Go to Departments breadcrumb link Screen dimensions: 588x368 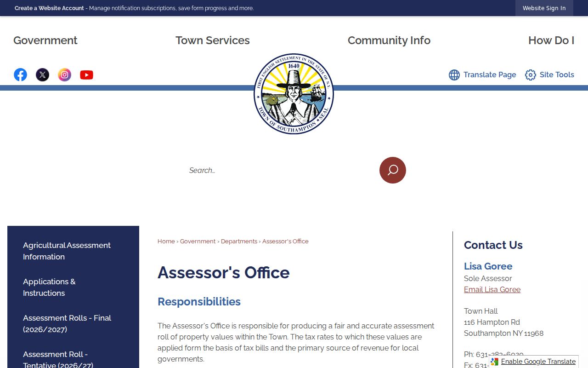(239, 241)
